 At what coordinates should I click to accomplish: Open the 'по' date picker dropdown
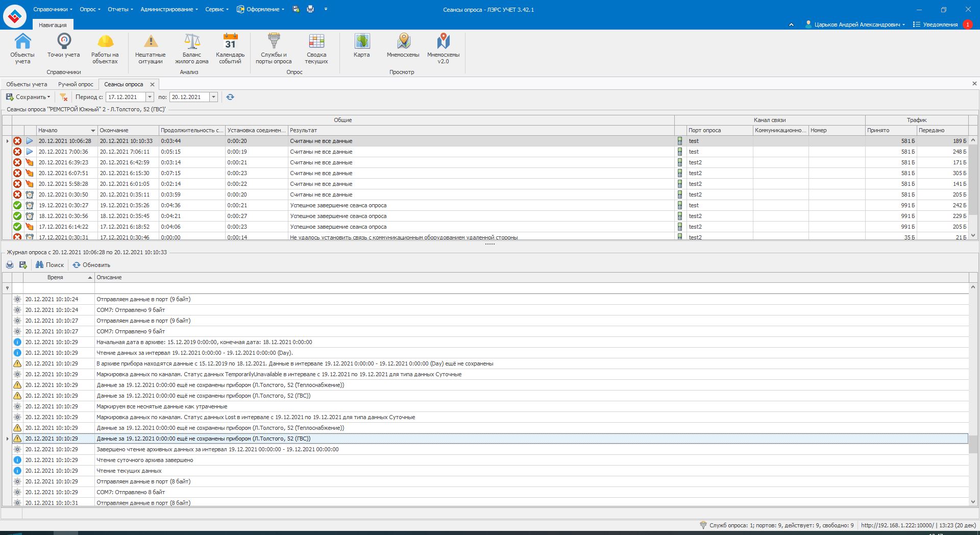[x=213, y=97]
